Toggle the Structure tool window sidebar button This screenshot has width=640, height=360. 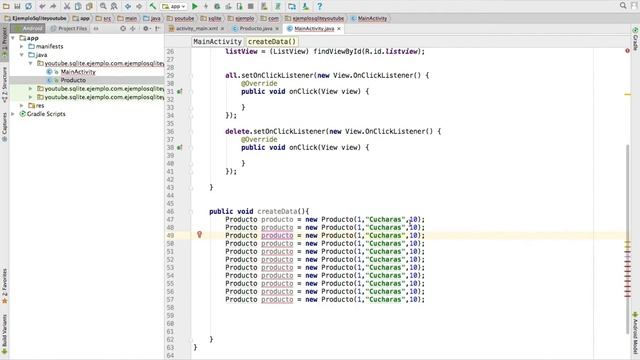(4, 84)
